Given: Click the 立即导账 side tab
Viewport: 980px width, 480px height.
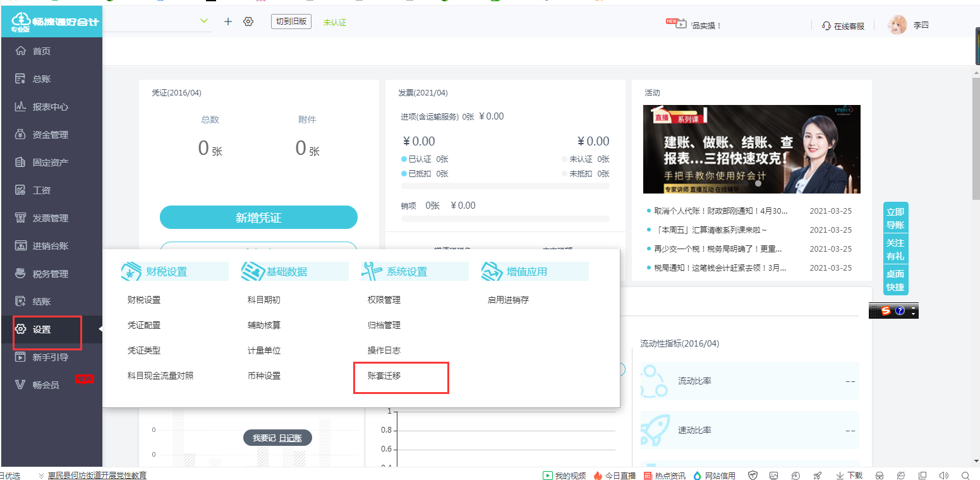Looking at the screenshot, I should point(895,218).
